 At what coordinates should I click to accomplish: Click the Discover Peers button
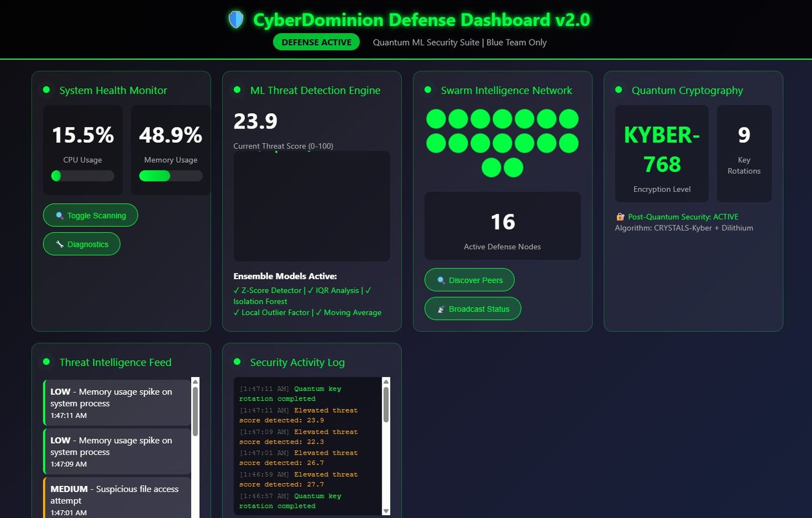tap(469, 280)
